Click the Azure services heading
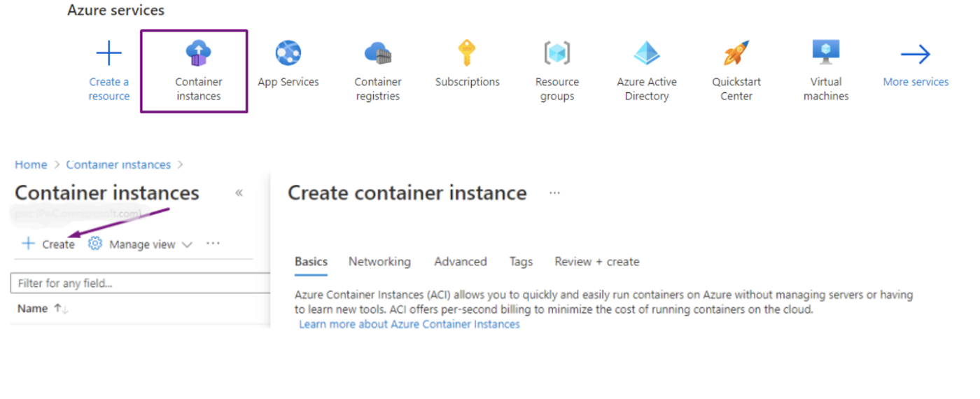This screenshot has width=980, height=399. pyautogui.click(x=116, y=10)
